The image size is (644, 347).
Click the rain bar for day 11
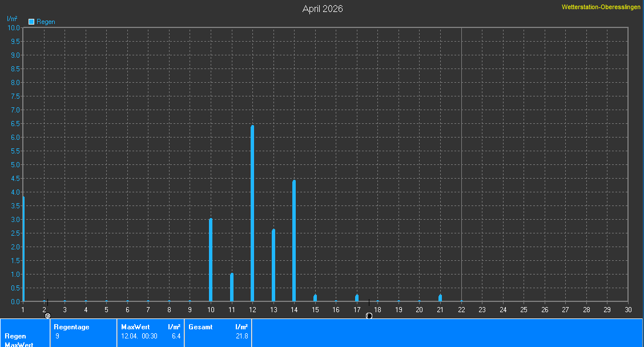[x=232, y=287]
